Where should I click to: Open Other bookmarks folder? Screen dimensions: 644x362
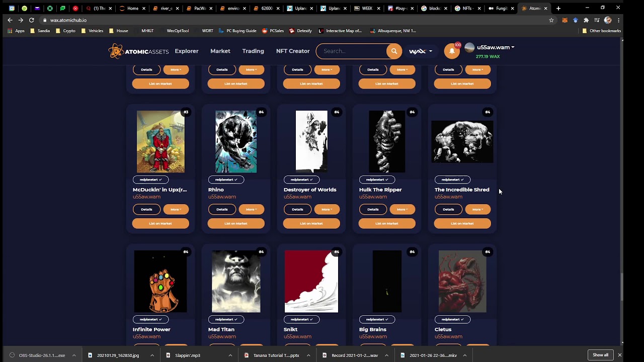pyautogui.click(x=601, y=31)
